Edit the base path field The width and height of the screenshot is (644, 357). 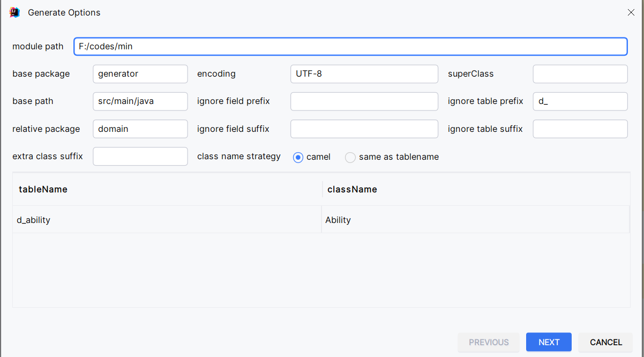pyautogui.click(x=140, y=101)
